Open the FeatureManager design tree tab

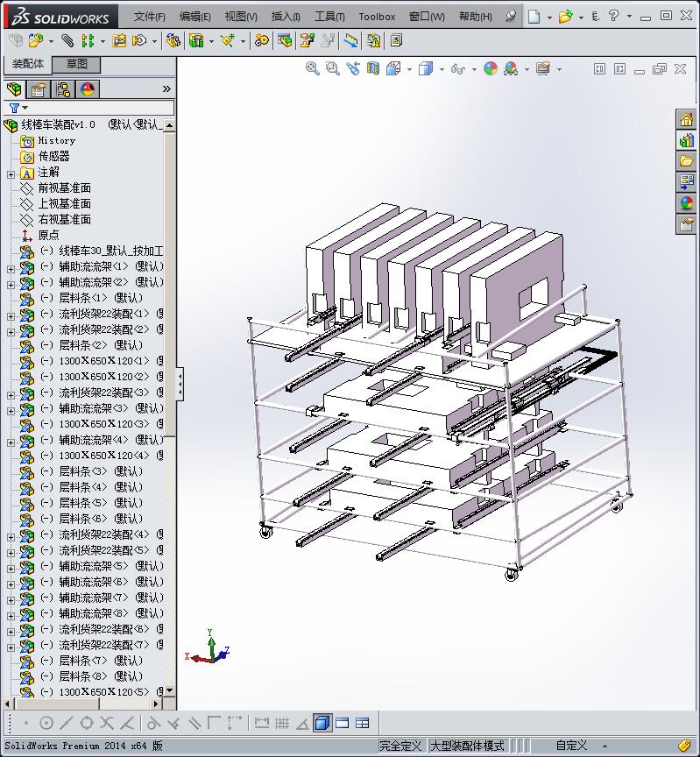click(x=14, y=88)
